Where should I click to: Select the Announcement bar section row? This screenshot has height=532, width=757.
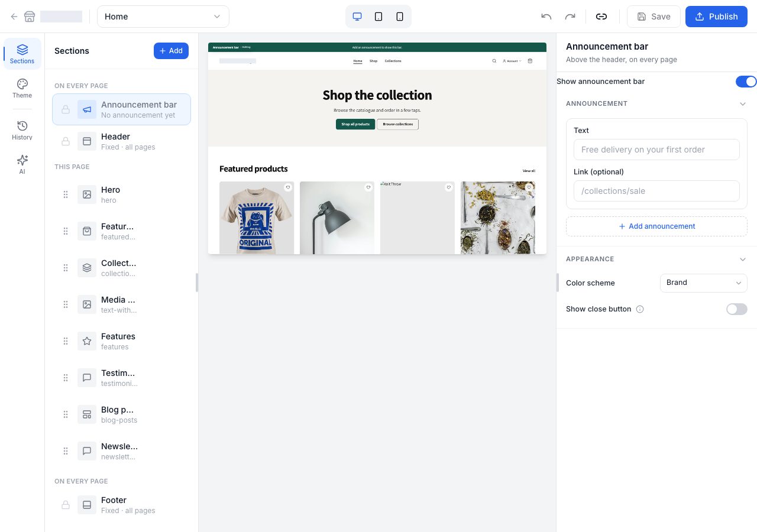(x=121, y=109)
